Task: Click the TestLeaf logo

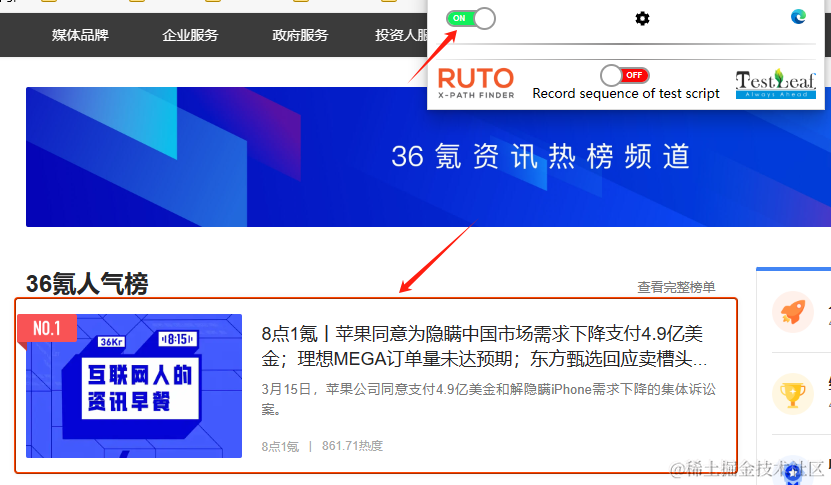Action: [x=775, y=84]
